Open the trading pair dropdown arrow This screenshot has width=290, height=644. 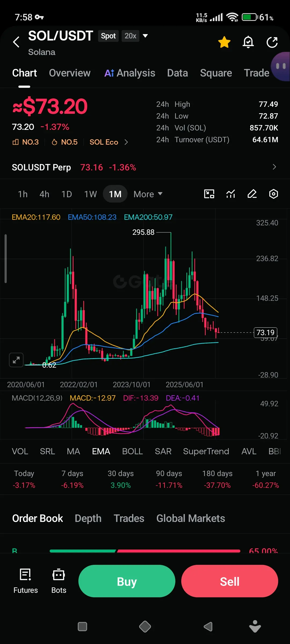pyautogui.click(x=145, y=36)
